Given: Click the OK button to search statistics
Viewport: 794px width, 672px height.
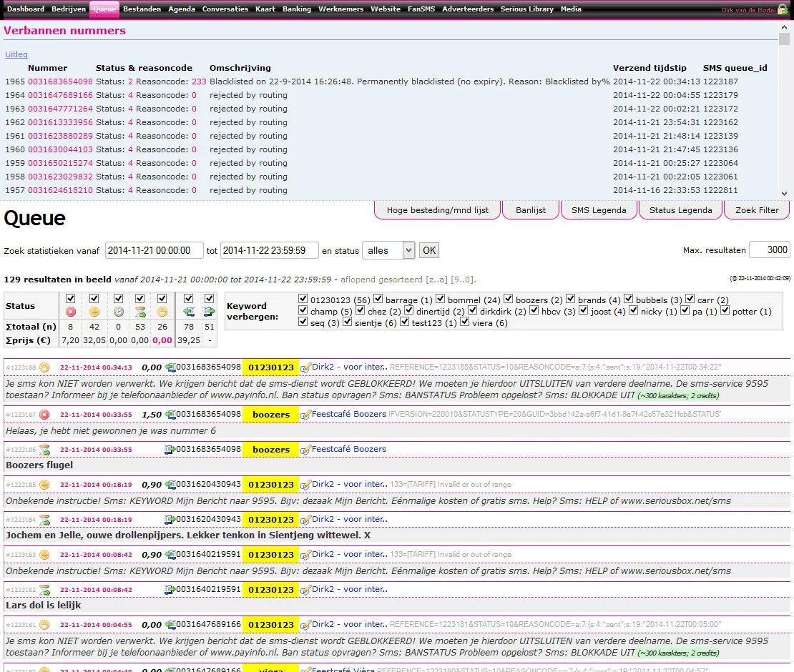Looking at the screenshot, I should pyautogui.click(x=429, y=250).
